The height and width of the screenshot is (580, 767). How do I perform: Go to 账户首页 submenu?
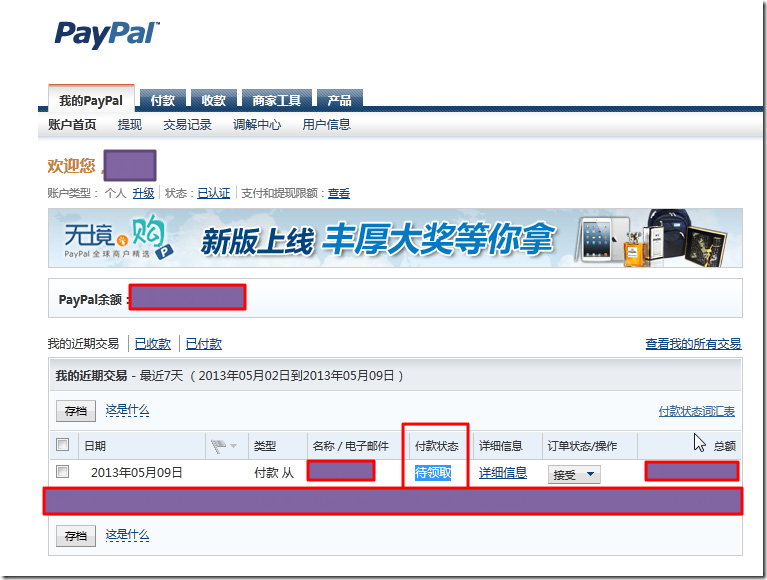[x=72, y=125]
